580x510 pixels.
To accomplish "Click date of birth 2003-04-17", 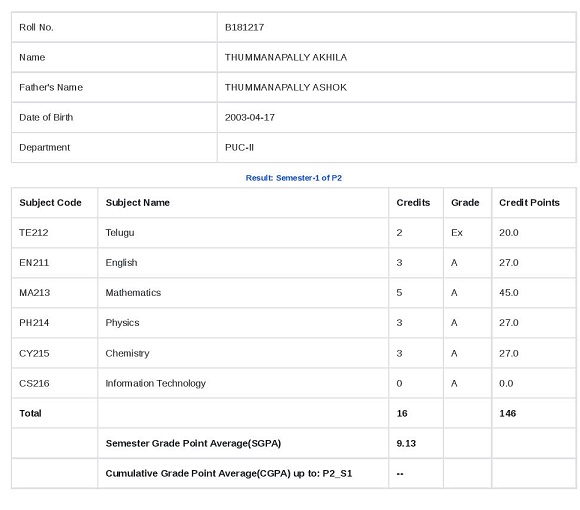I will point(250,117).
